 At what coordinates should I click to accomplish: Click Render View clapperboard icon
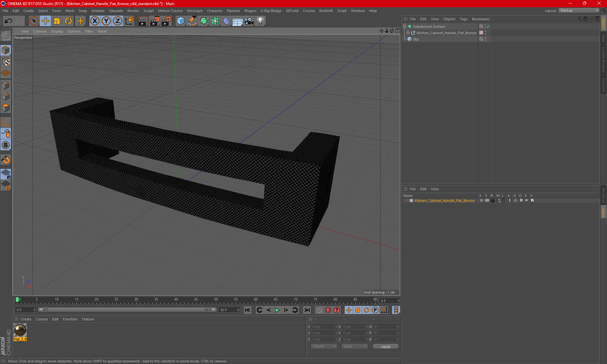pos(143,21)
